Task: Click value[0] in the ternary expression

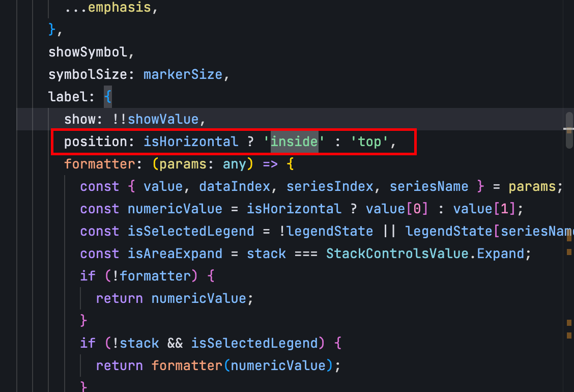Action: point(397,209)
